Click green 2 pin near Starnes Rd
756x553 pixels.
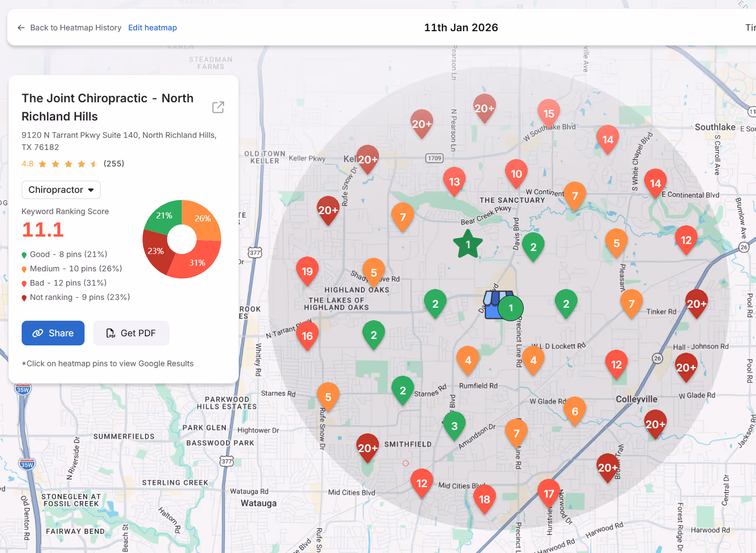tap(403, 390)
